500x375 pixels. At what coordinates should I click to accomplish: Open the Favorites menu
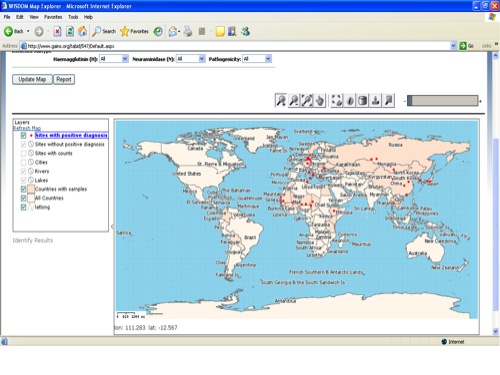pos(53,17)
